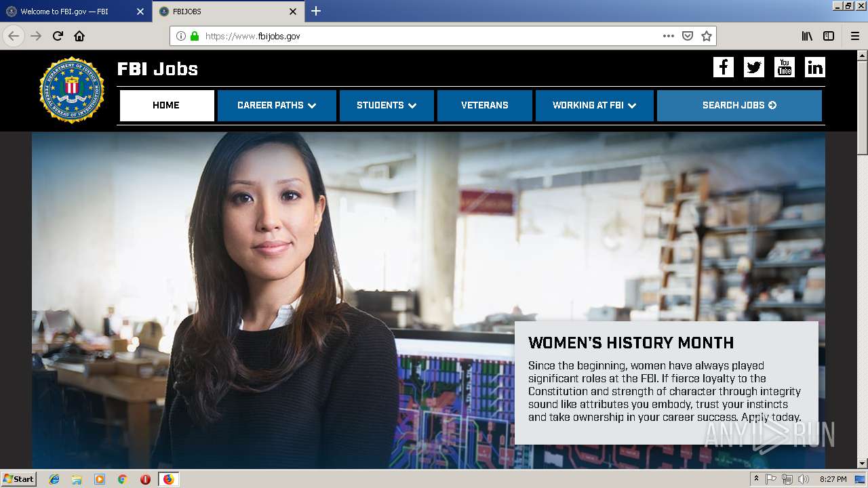Open a new browser tab

coord(316,11)
